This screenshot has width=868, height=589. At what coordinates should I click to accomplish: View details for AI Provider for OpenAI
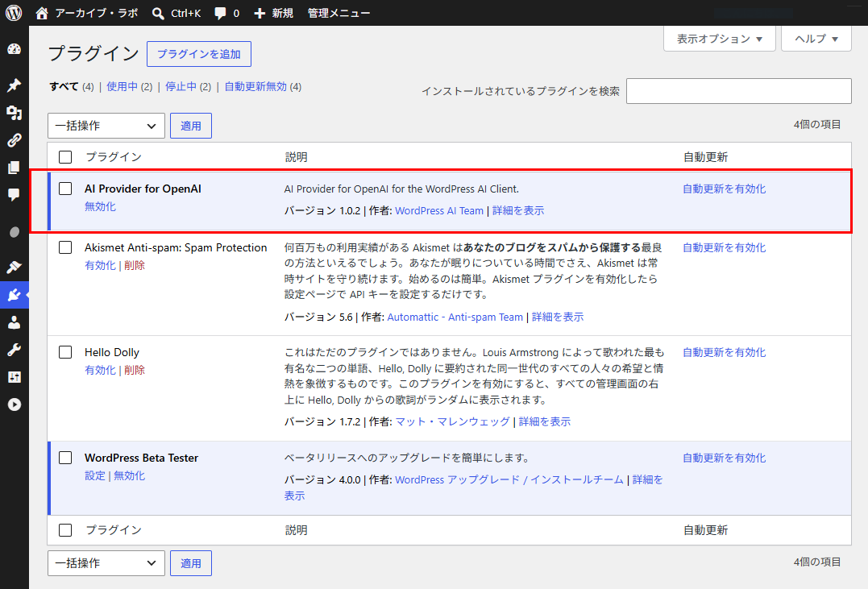point(518,211)
